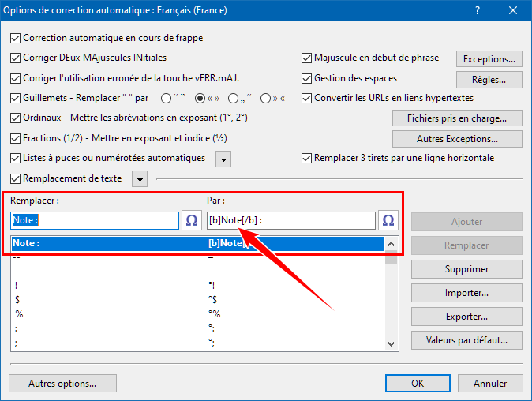Click the omega symbol button beside Par field
Viewport: 532px width, 401px height.
click(x=388, y=220)
